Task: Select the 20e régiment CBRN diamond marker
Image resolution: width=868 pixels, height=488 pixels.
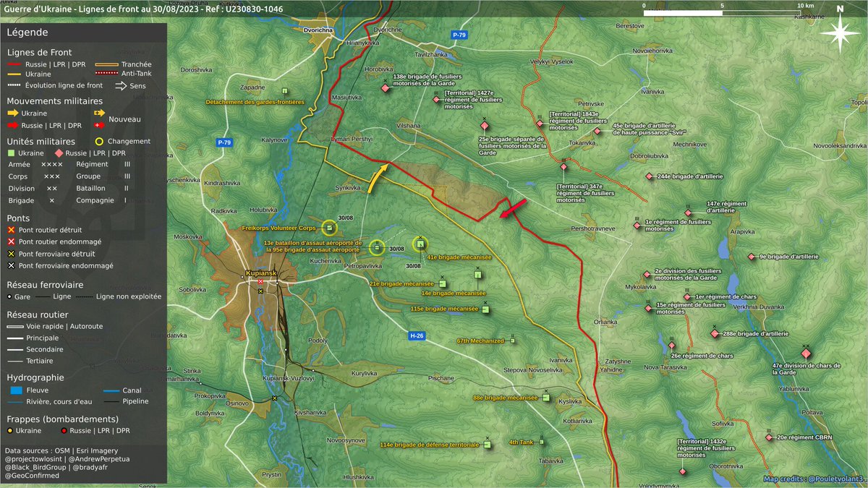Action: click(769, 437)
